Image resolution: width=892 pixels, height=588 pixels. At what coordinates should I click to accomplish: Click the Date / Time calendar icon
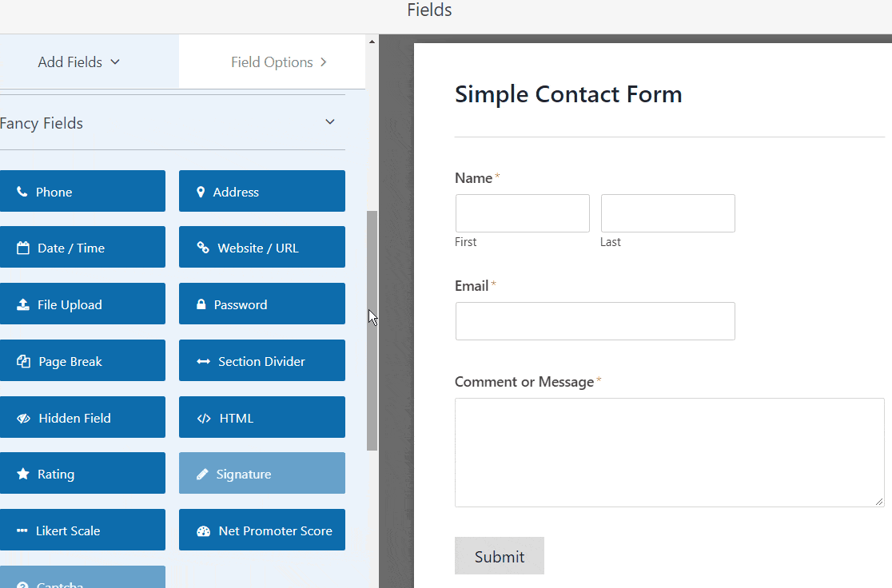point(23,248)
